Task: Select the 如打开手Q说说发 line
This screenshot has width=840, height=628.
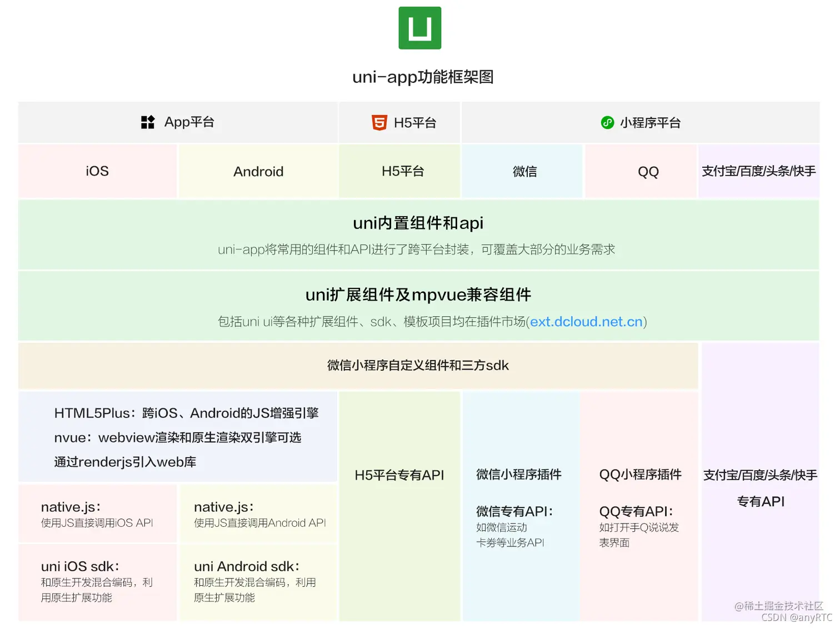Action: (639, 527)
